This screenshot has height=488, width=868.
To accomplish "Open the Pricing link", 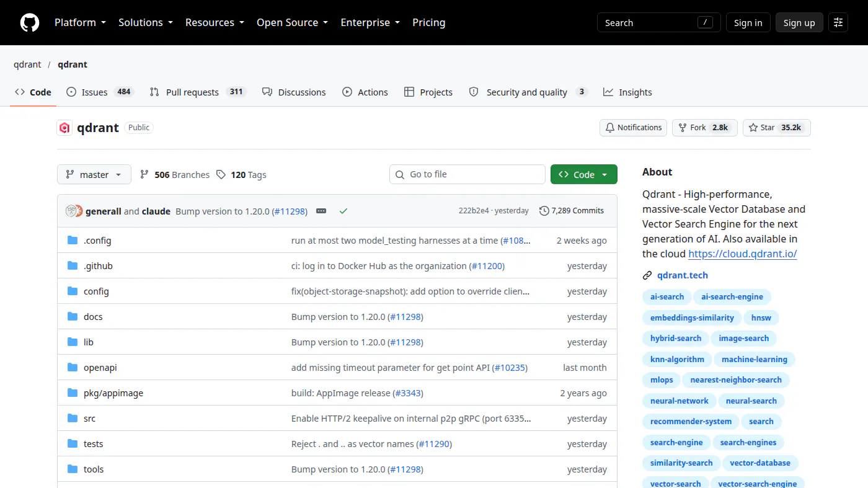I will pyautogui.click(x=429, y=22).
